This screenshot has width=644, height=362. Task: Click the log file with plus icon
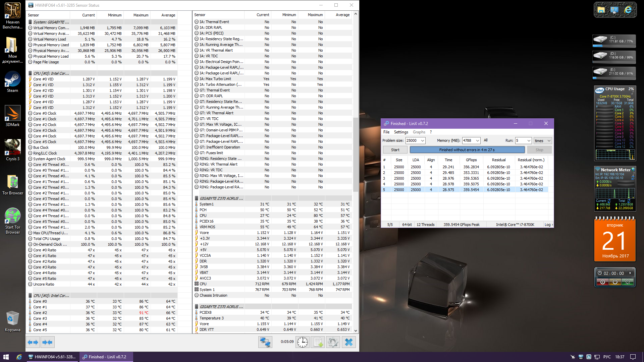pos(317,342)
